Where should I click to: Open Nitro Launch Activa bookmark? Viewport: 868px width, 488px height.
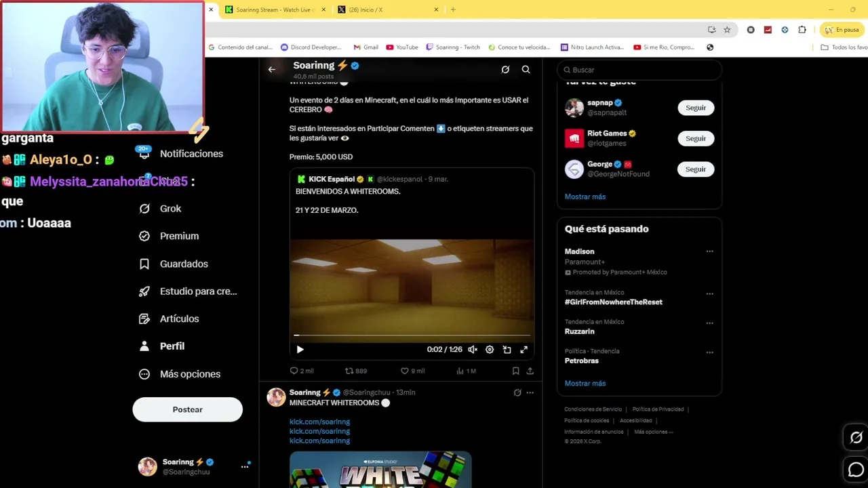tap(592, 47)
